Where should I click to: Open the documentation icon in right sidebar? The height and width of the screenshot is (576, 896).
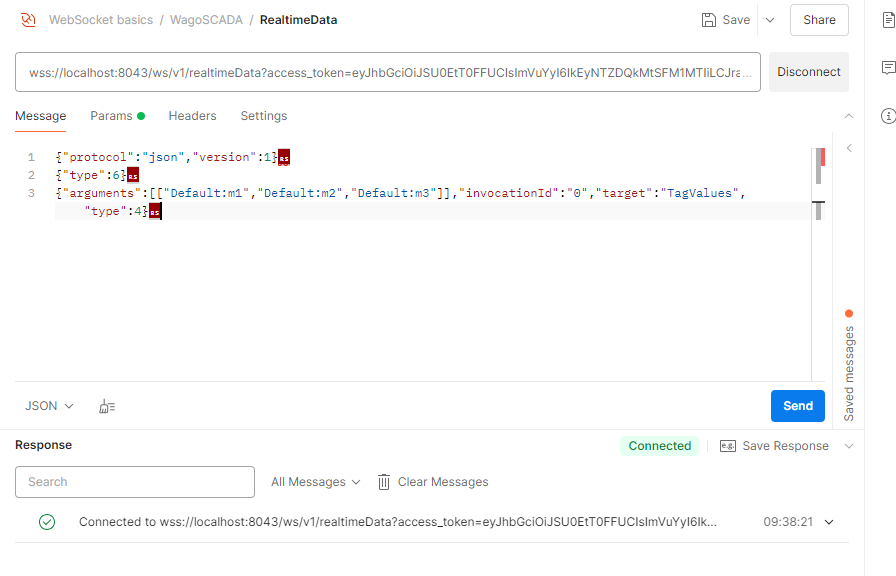click(888, 20)
